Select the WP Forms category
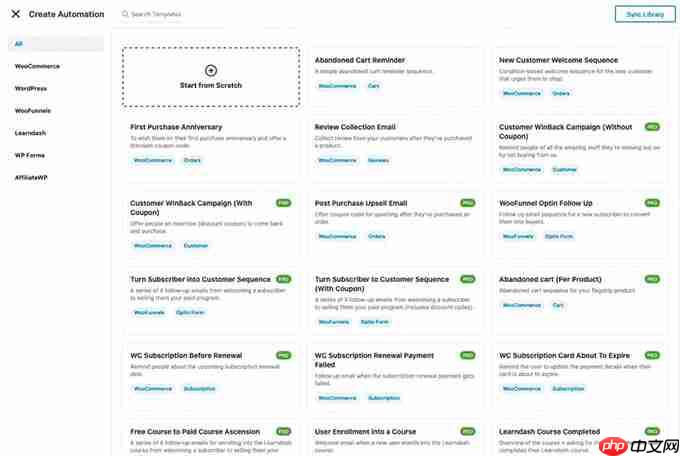 30,154
